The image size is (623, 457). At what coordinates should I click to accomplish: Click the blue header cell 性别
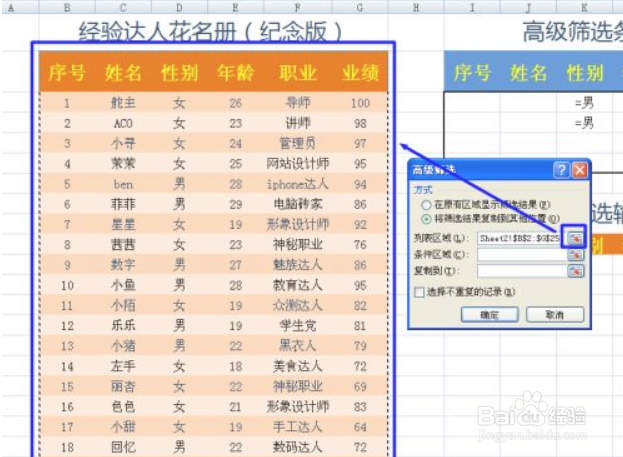[x=584, y=73]
